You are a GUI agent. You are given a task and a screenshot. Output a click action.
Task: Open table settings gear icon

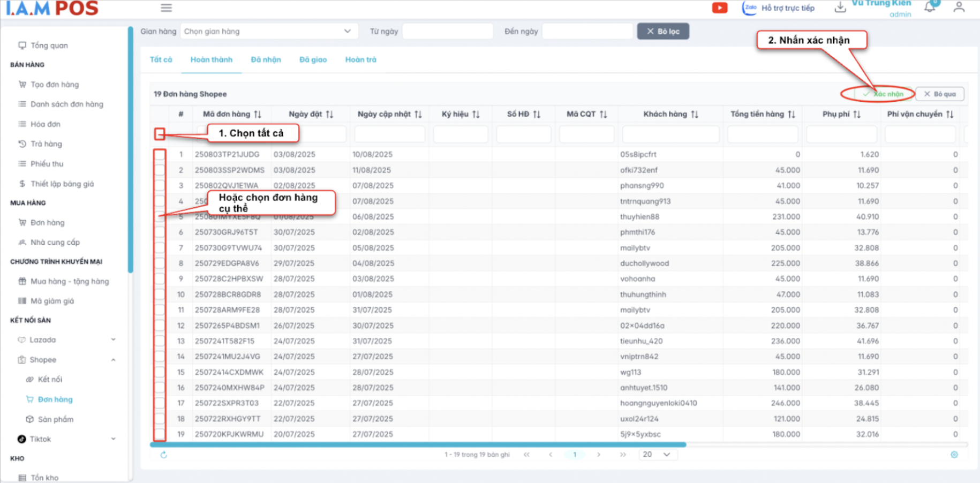coord(954,455)
